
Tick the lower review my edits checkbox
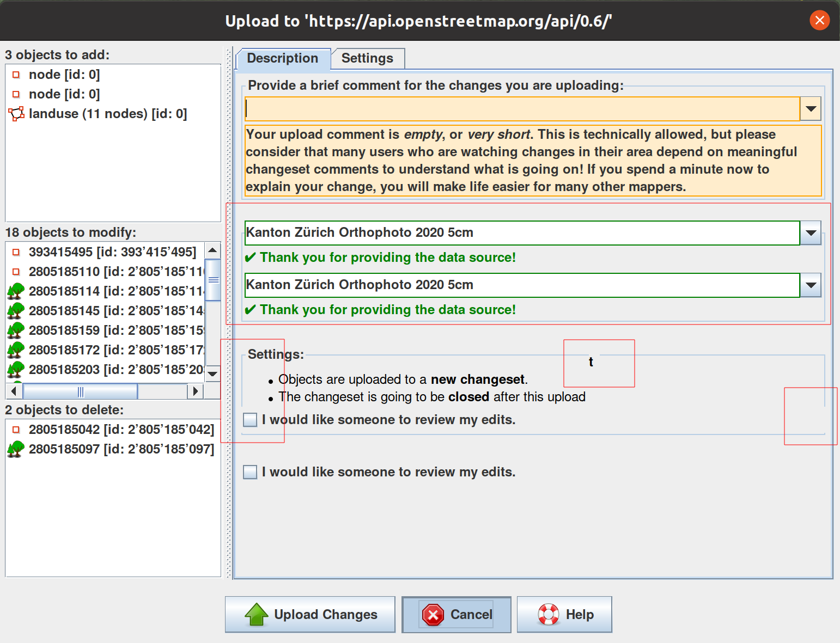(x=250, y=472)
